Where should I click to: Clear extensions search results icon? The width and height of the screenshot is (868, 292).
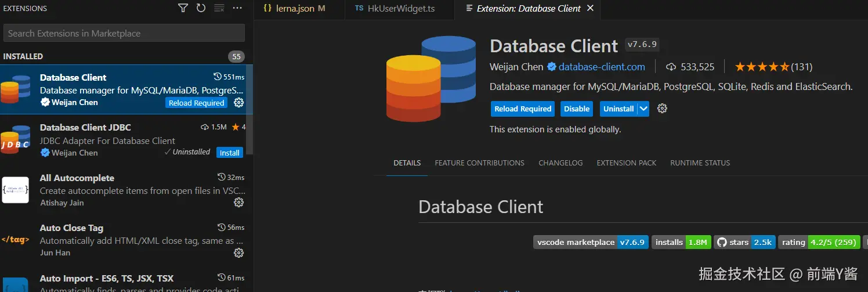pos(219,8)
